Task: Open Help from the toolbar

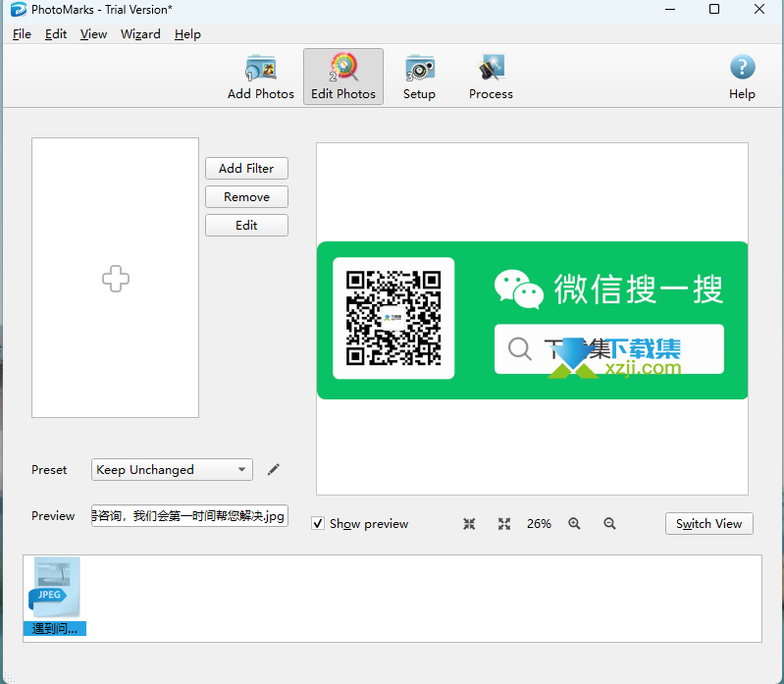Action: (x=742, y=77)
